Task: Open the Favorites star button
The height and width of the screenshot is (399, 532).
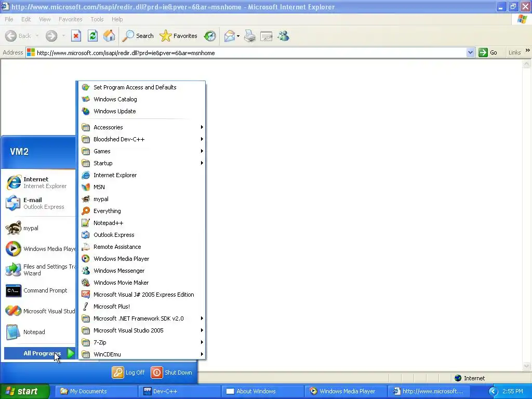Action: (179, 36)
